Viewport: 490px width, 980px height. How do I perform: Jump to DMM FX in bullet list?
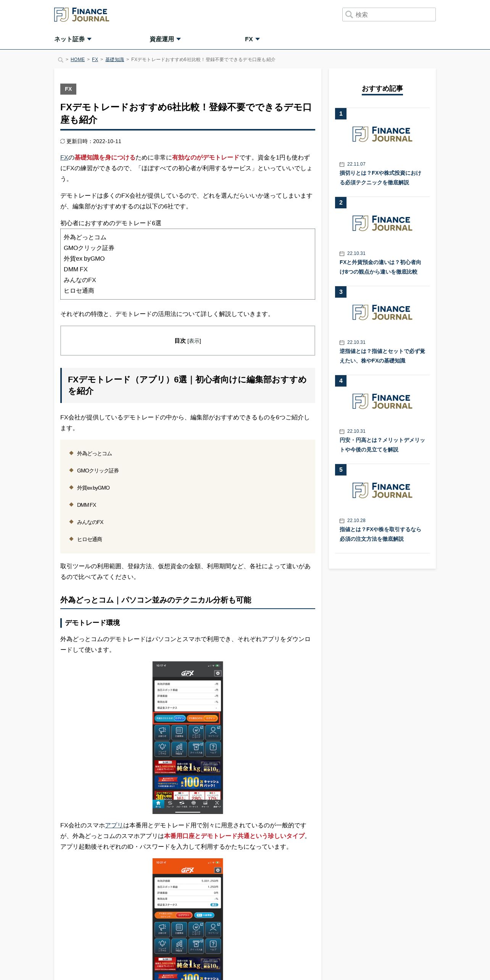pyautogui.click(x=87, y=505)
